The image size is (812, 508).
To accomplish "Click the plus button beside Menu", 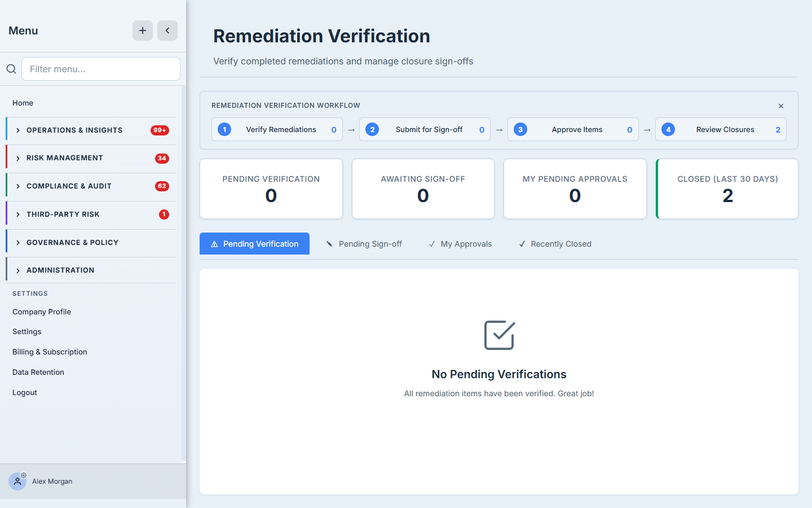I will point(143,30).
